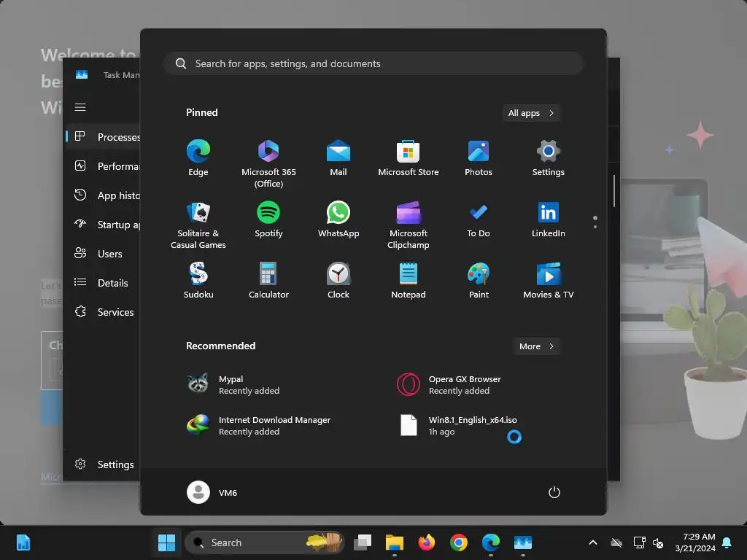Launch the To Do app
This screenshot has width=747, height=560.
pyautogui.click(x=479, y=219)
